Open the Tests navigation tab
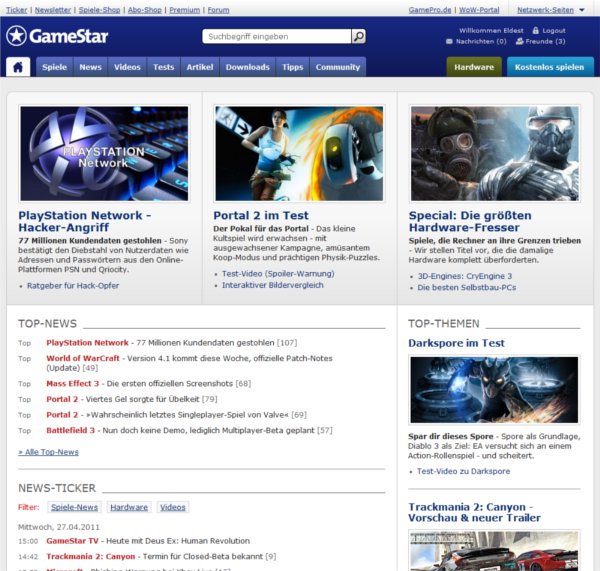The image size is (600, 571). (x=163, y=67)
